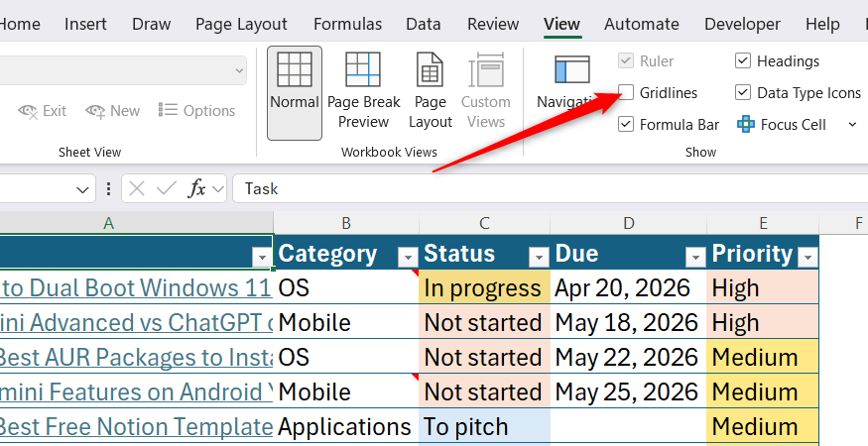Click the Insert Function fx icon

point(197,189)
